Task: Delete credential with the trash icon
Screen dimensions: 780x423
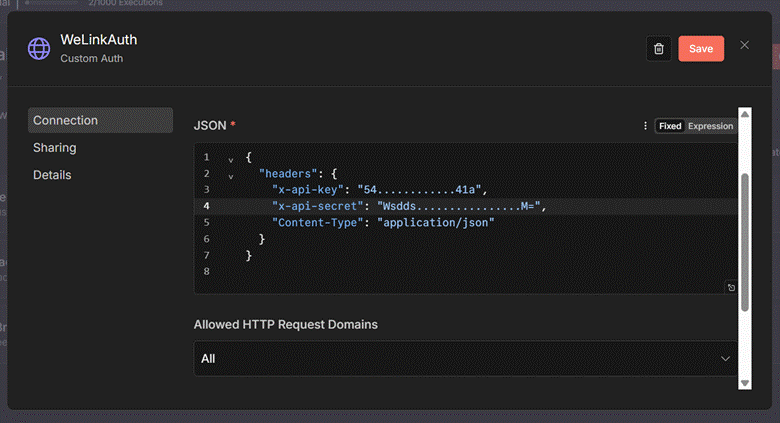Action: pyautogui.click(x=658, y=48)
